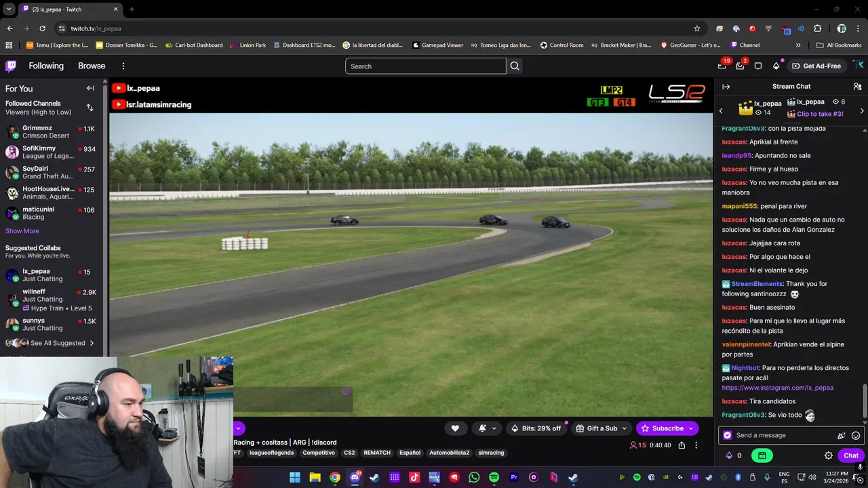
Task: Click the Twitch search input field
Action: (425, 66)
